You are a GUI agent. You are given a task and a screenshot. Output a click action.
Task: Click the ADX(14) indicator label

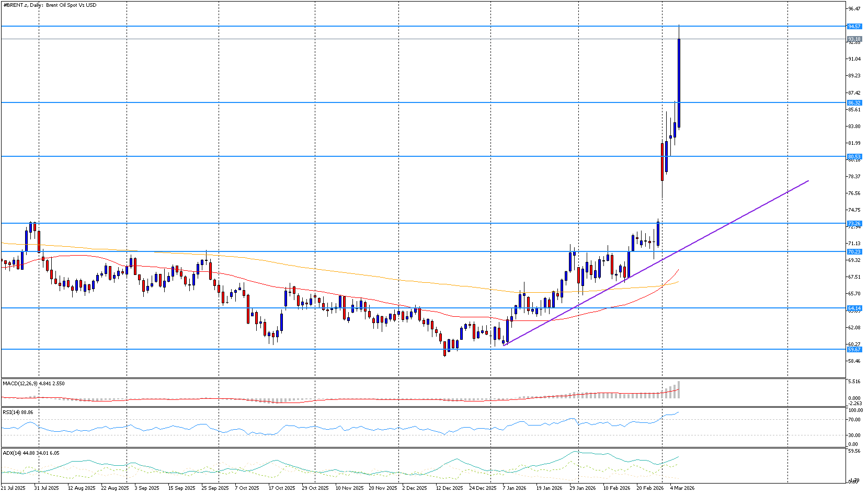click(31, 453)
